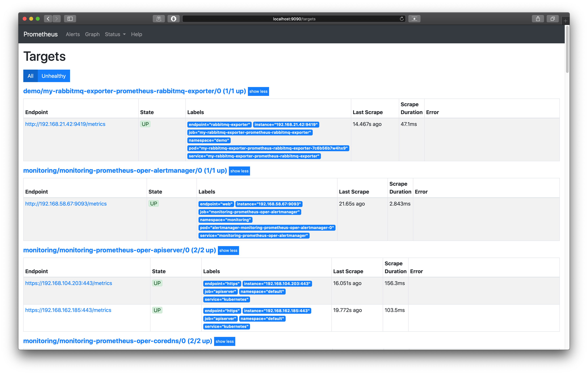Go to the Graph page
This screenshot has width=588, height=374.
tap(92, 34)
